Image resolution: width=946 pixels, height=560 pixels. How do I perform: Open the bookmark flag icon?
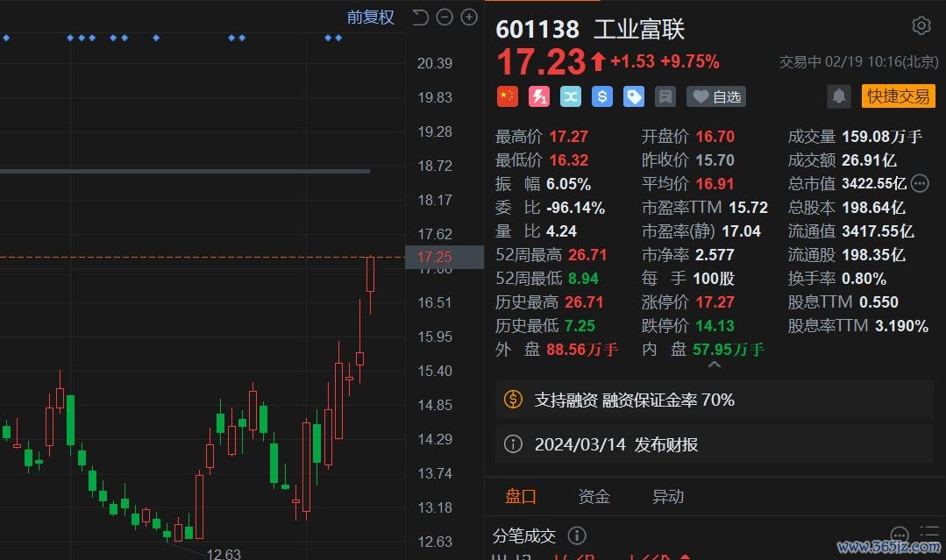pyautogui.click(x=665, y=96)
